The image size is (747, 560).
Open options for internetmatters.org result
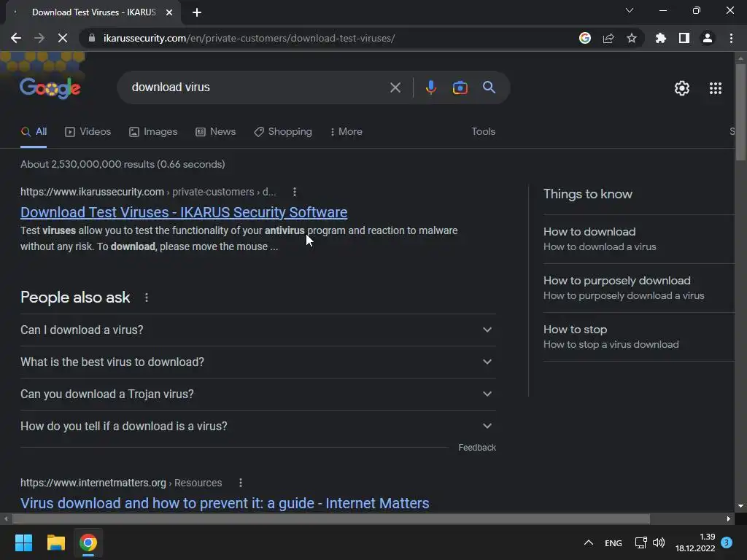click(241, 483)
